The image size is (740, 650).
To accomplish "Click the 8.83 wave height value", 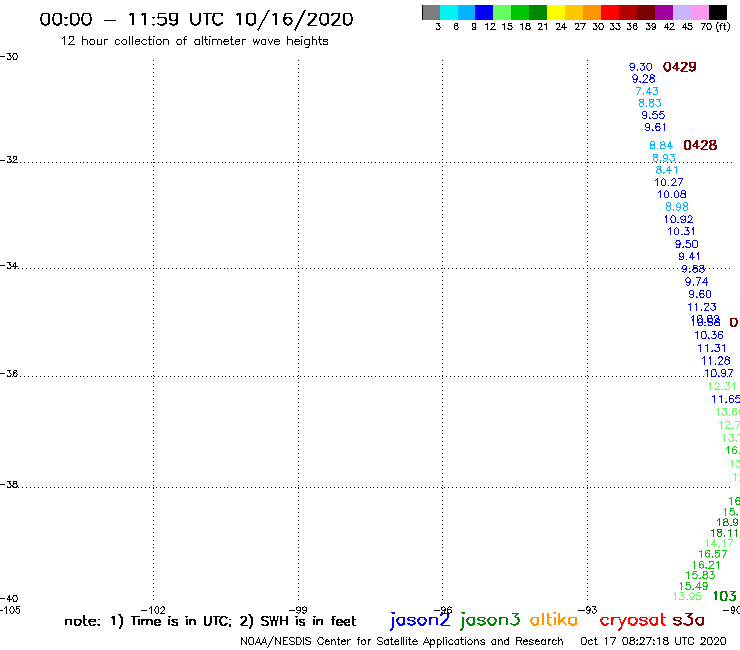I will pos(650,103).
